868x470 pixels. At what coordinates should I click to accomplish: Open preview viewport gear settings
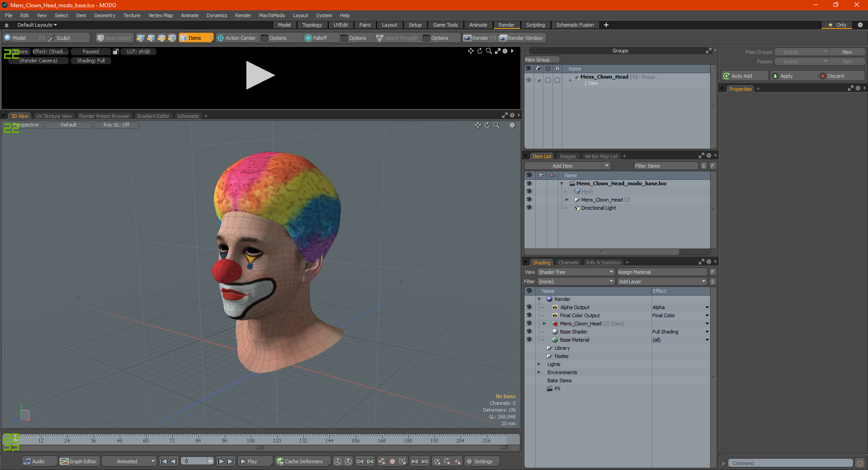[505, 51]
